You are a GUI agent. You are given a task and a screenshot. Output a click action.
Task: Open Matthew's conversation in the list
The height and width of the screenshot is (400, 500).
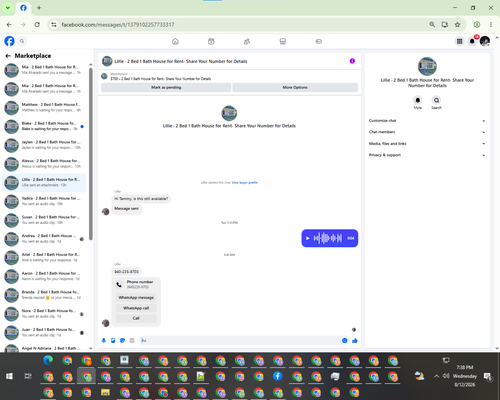pos(44,107)
